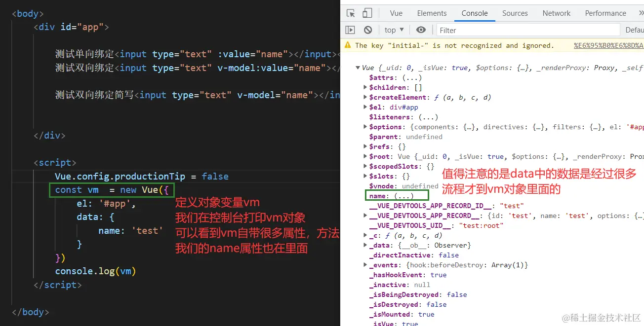The height and width of the screenshot is (326, 644).
Task: Open live expression via the eye icon
Action: (x=421, y=30)
